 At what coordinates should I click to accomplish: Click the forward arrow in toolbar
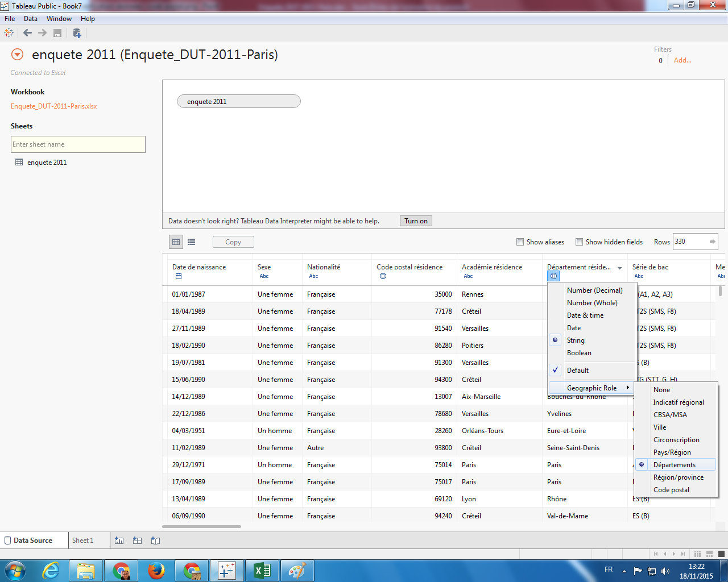click(43, 33)
